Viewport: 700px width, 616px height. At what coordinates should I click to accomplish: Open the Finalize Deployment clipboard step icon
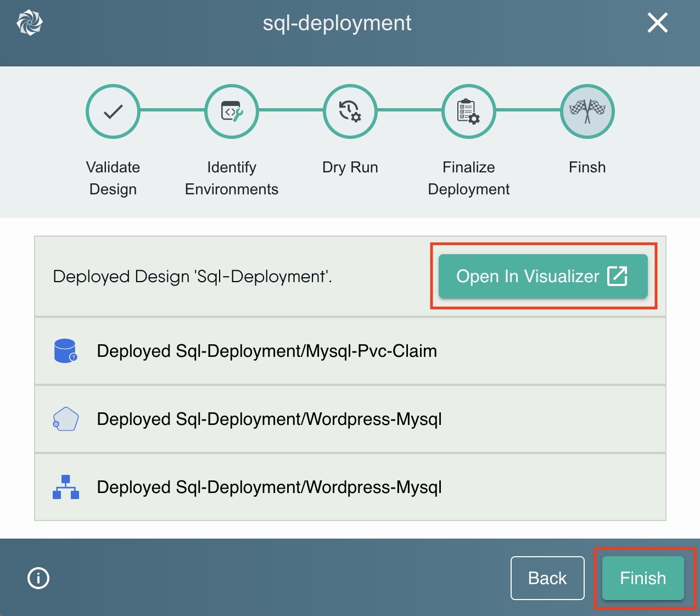tap(468, 111)
